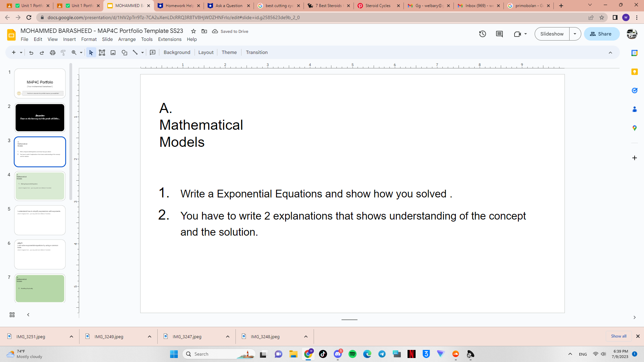
Task: Open the Insert menu
Action: [x=69, y=39]
